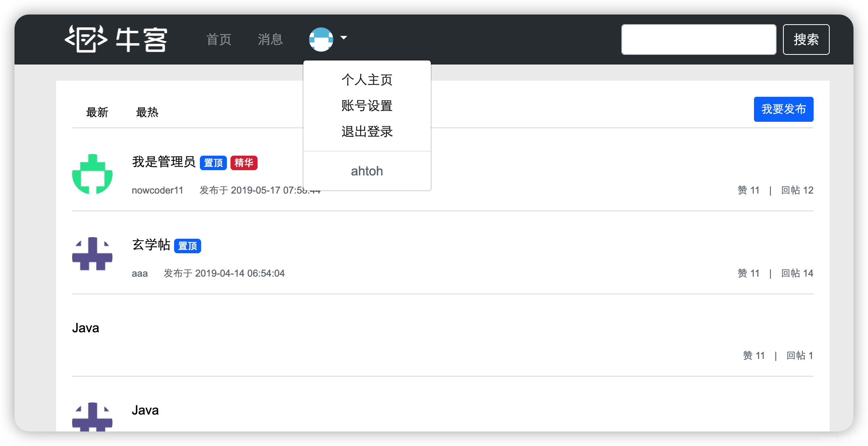The width and height of the screenshot is (868, 446).
Task: Click the 搜索 button
Action: point(806,40)
